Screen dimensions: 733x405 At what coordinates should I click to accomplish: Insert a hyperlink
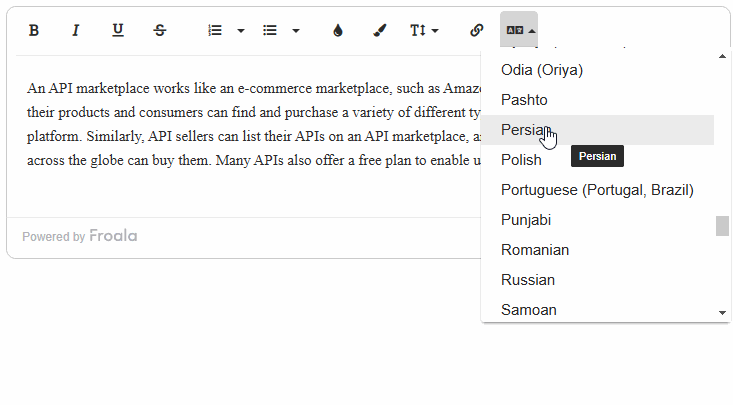pos(476,30)
